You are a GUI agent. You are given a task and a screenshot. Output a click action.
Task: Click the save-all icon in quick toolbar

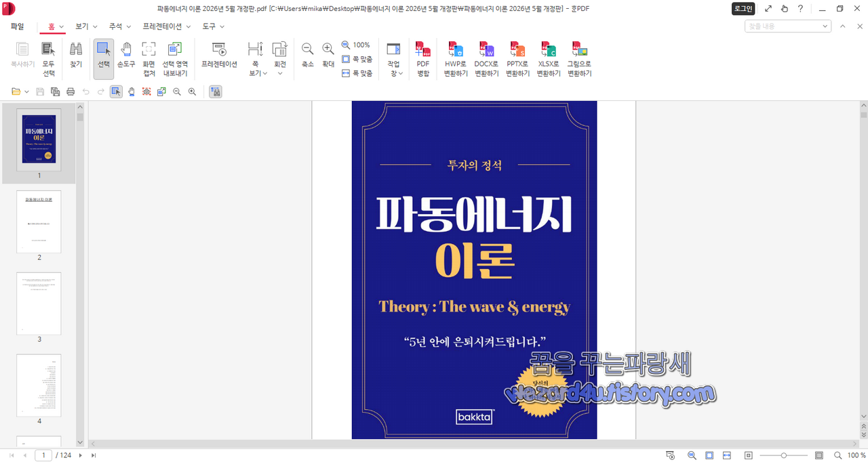tap(55, 91)
